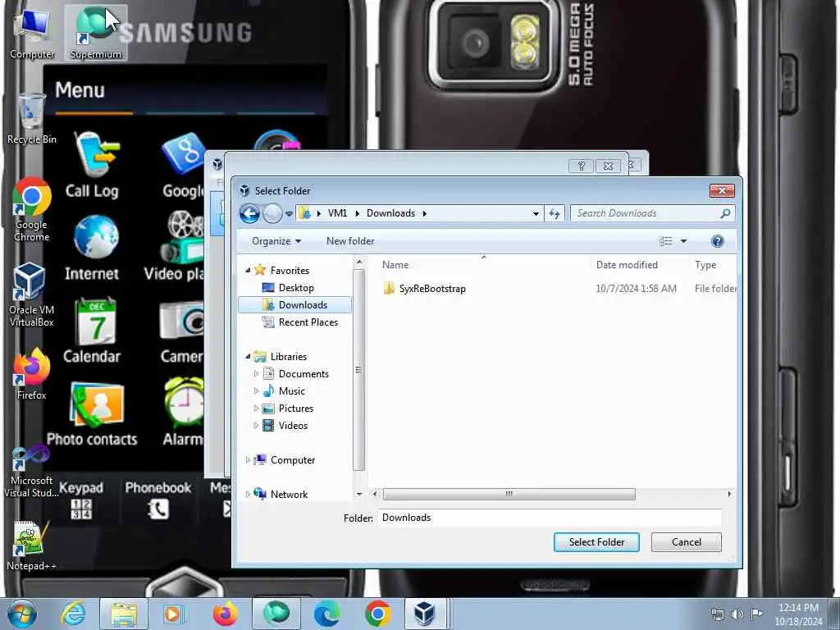The height and width of the screenshot is (630, 840).
Task: Launch Google Chrome from the desktop
Action: tap(32, 209)
